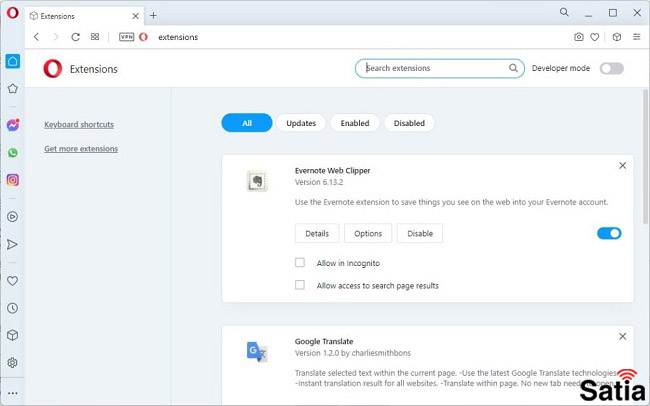Click the Google Translate title
The width and height of the screenshot is (650, 406).
click(324, 341)
